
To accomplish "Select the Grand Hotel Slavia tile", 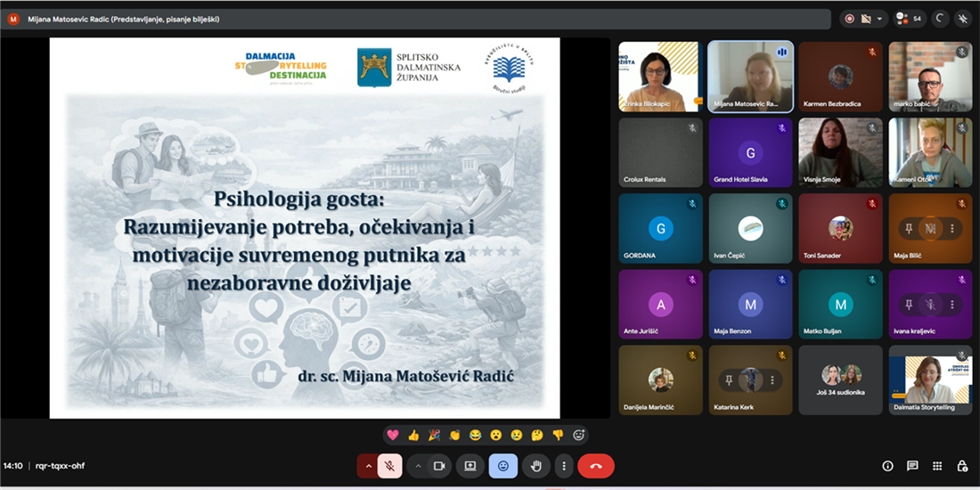I will [751, 152].
